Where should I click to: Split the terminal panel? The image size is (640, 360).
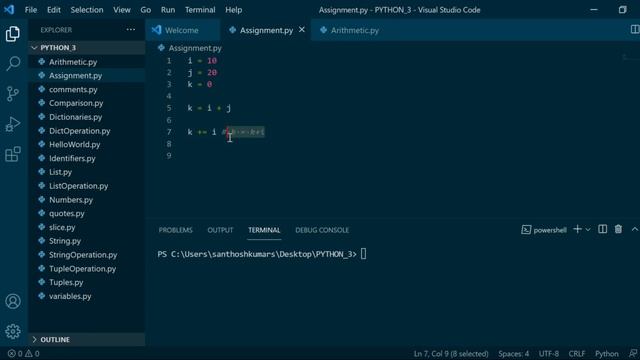tap(602, 229)
